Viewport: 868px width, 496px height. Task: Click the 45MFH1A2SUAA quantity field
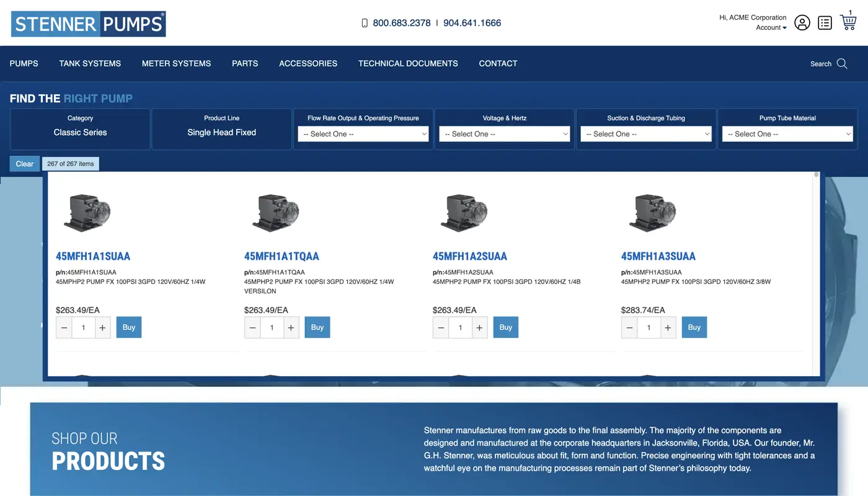pyautogui.click(x=461, y=327)
